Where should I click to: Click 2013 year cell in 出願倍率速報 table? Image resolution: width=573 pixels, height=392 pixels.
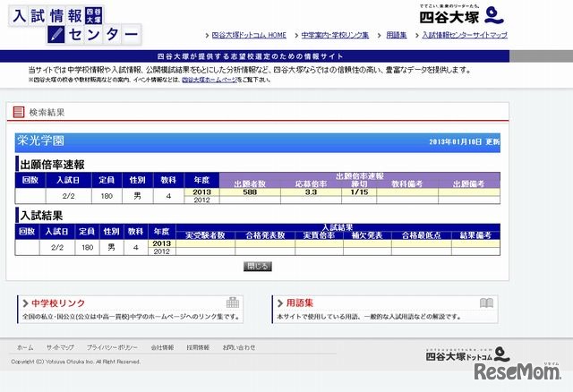click(x=201, y=192)
